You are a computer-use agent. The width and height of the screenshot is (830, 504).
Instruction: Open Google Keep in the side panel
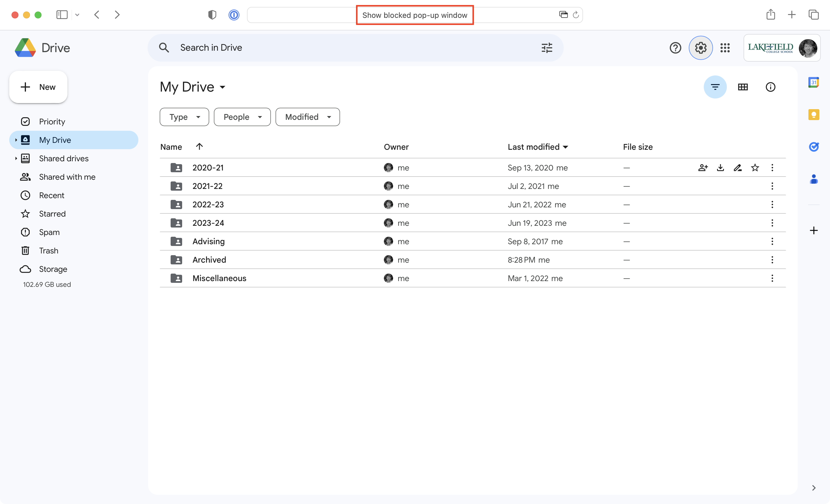(x=814, y=115)
